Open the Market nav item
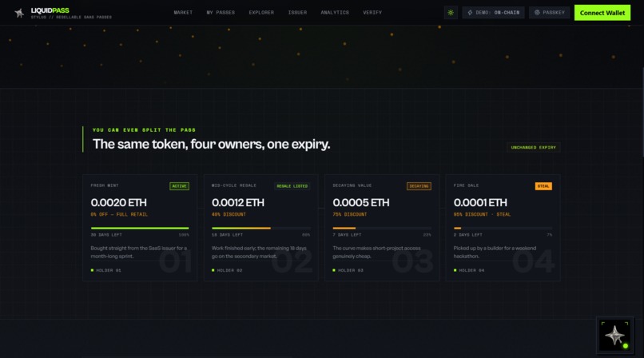644x358 pixels. 183,13
